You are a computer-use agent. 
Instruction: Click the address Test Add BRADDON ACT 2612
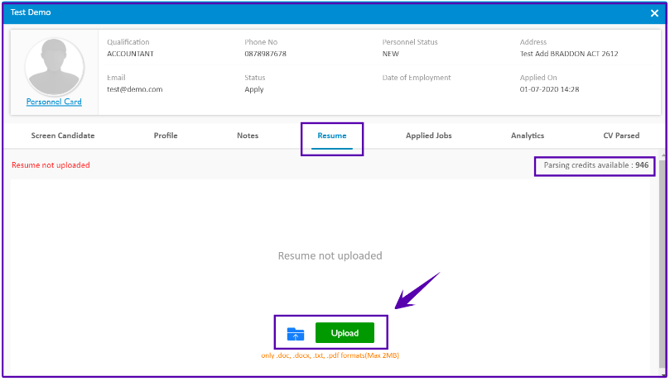click(x=569, y=54)
